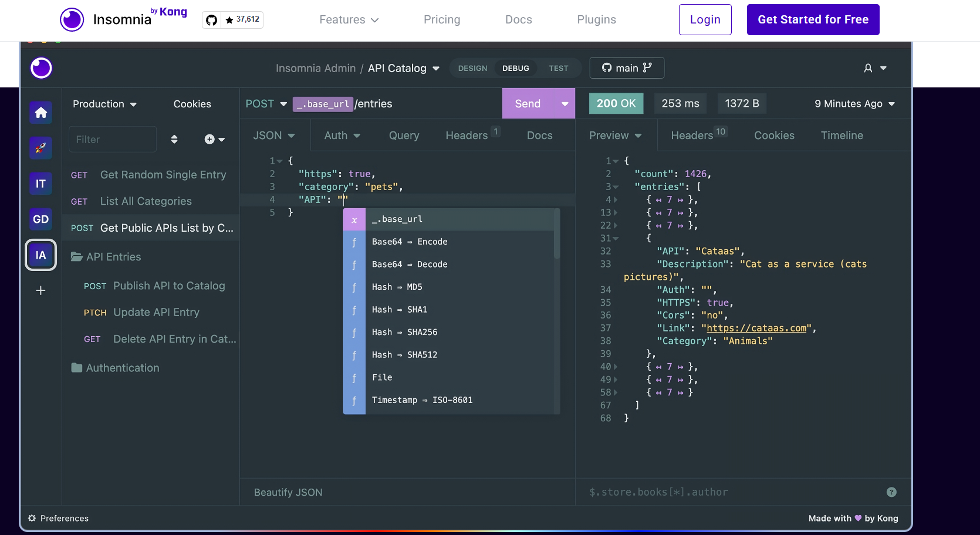Collapse the entries array at line 3
The image size is (980, 535).
[616, 187]
